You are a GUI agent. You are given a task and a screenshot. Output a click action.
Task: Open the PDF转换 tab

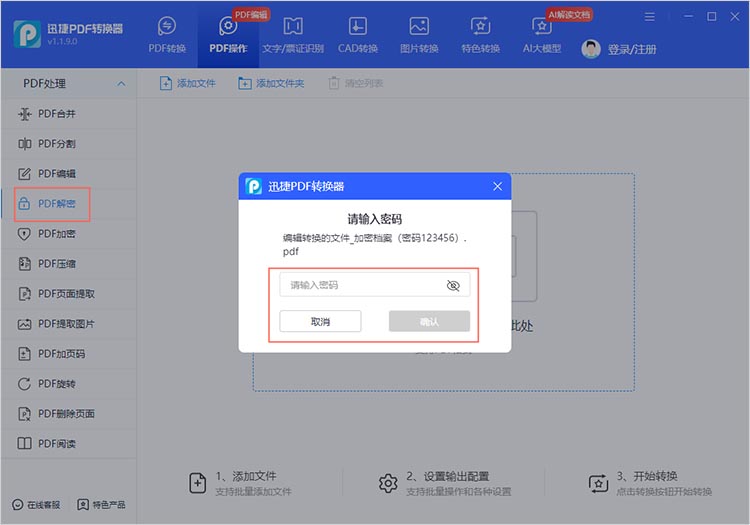[x=167, y=34]
